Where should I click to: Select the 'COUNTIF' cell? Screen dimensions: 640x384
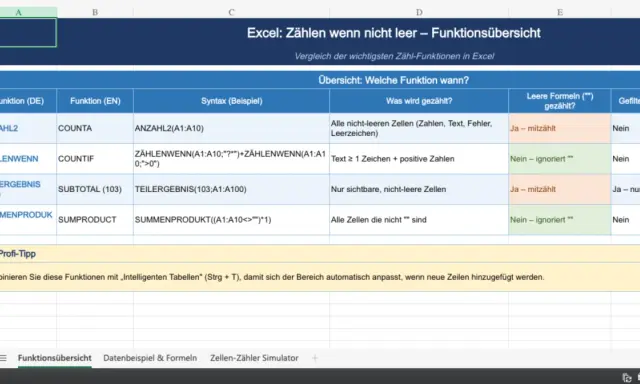(95, 159)
